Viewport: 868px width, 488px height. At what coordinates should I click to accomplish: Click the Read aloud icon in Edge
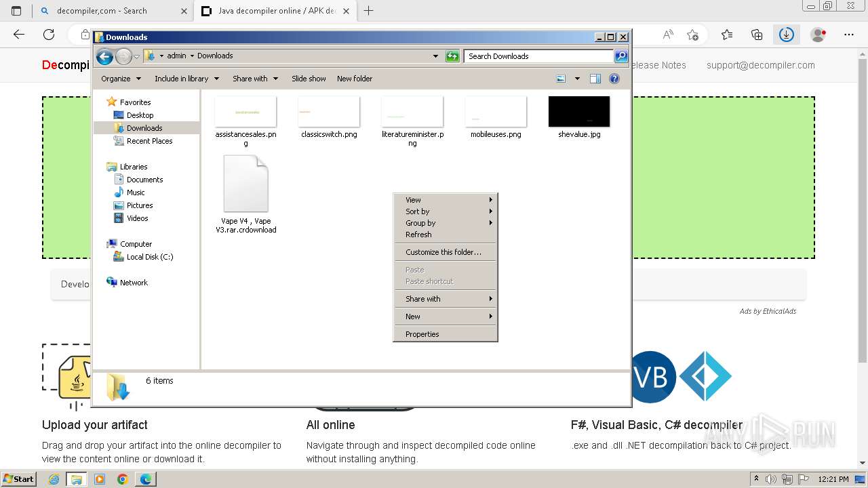pyautogui.click(x=668, y=35)
